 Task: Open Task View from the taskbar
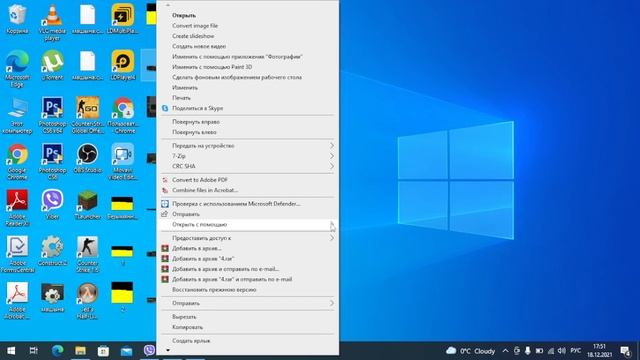coord(33,351)
